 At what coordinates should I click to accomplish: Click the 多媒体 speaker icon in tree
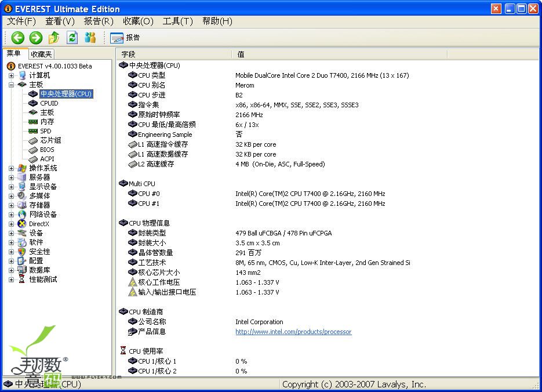(x=22, y=195)
